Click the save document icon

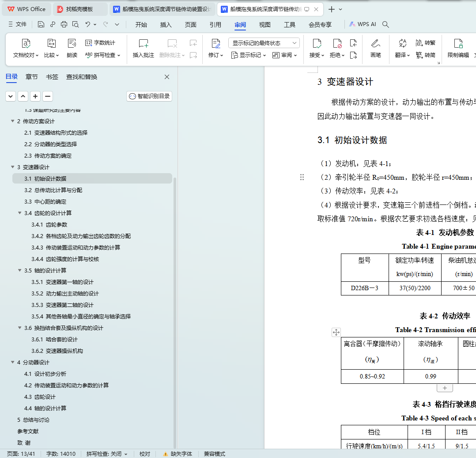tap(41, 25)
